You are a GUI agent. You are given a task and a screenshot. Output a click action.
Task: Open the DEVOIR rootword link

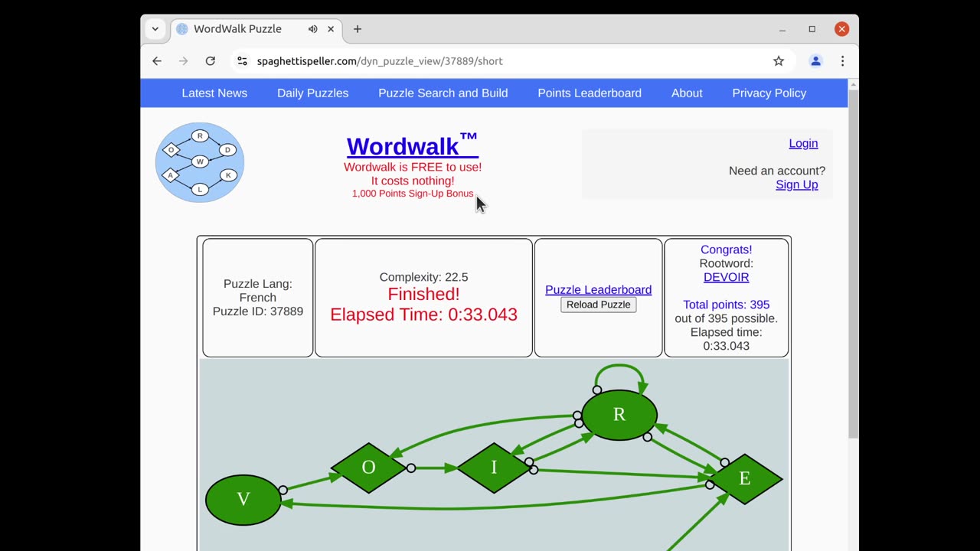point(726,277)
